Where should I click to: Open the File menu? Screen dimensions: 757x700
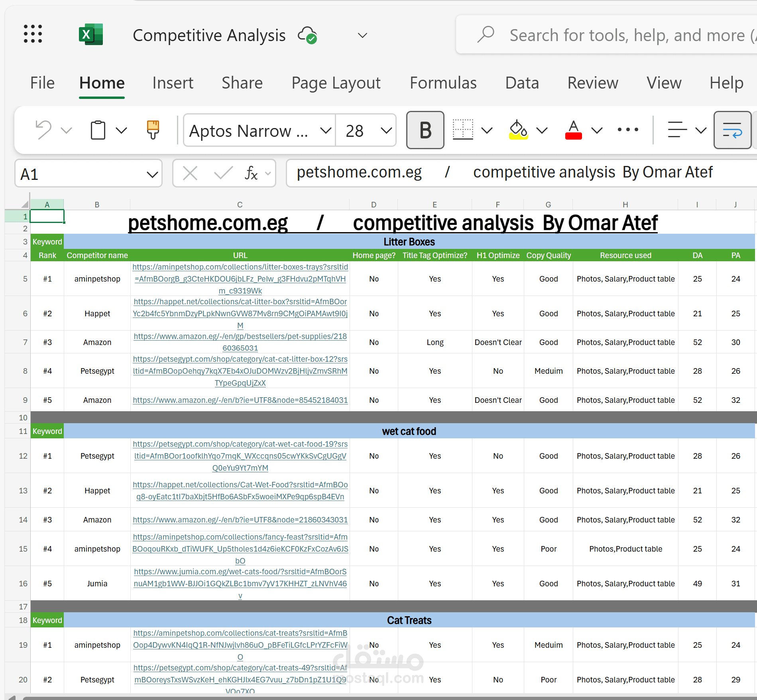coord(42,83)
